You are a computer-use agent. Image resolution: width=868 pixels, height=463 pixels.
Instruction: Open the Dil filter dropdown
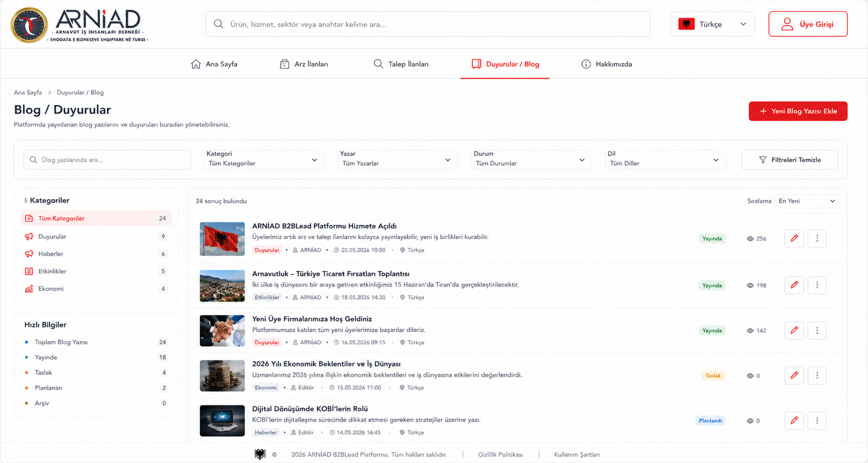click(665, 159)
